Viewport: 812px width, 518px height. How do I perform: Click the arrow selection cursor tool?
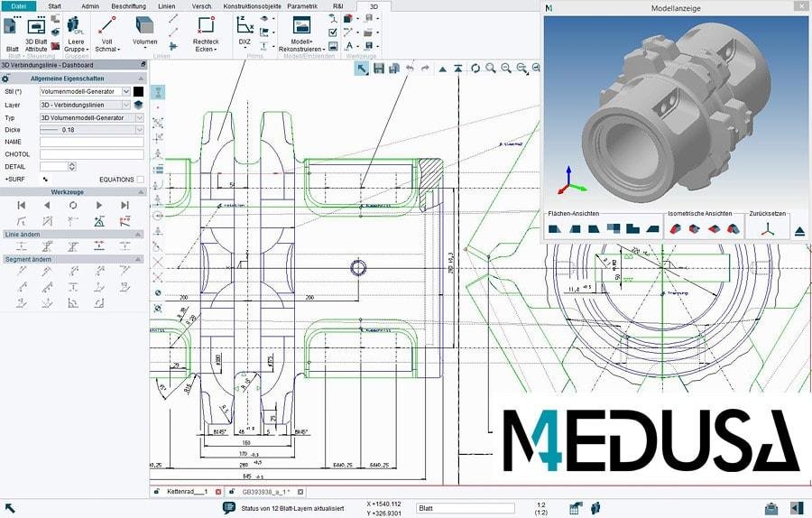pos(361,69)
